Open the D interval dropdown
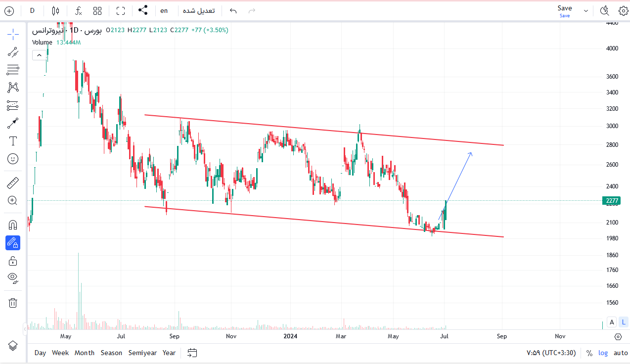 (x=32, y=11)
